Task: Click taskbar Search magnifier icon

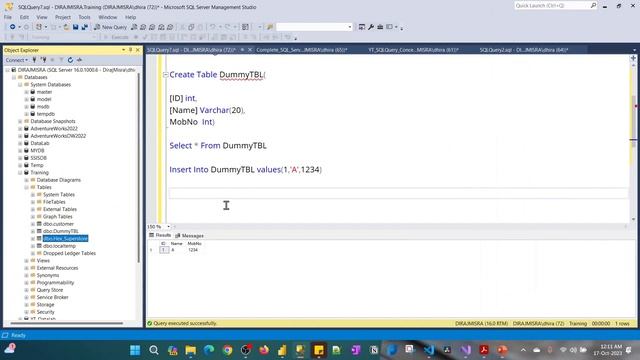Action: tap(153, 350)
